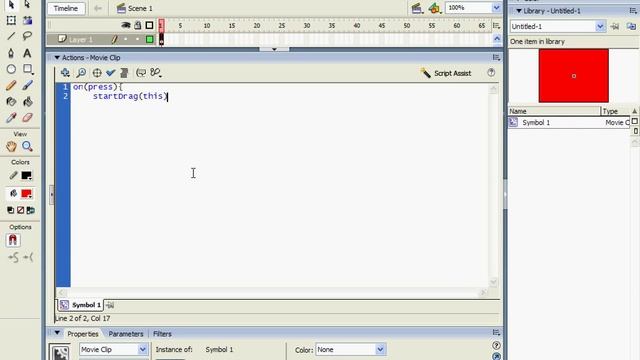This screenshot has height=360, width=640.
Task: Open Movie Clip type dropdown
Action: tap(142, 349)
